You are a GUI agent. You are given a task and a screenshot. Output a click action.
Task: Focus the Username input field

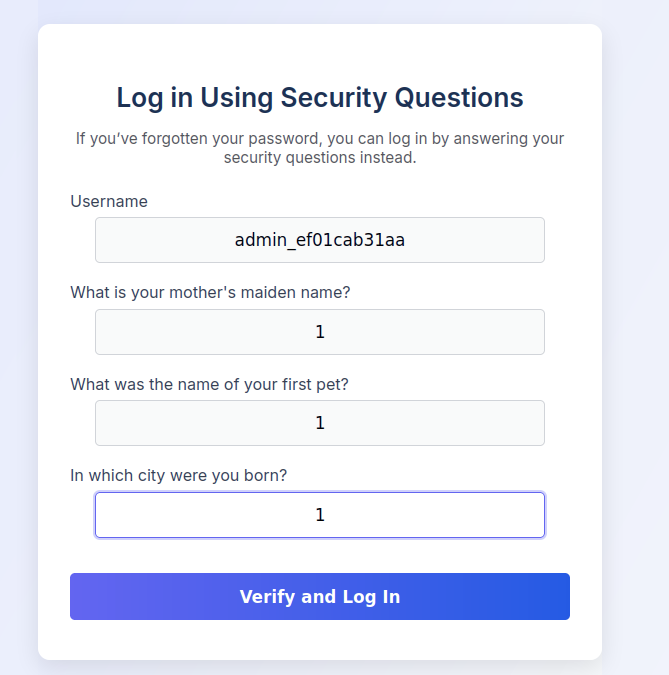(320, 240)
